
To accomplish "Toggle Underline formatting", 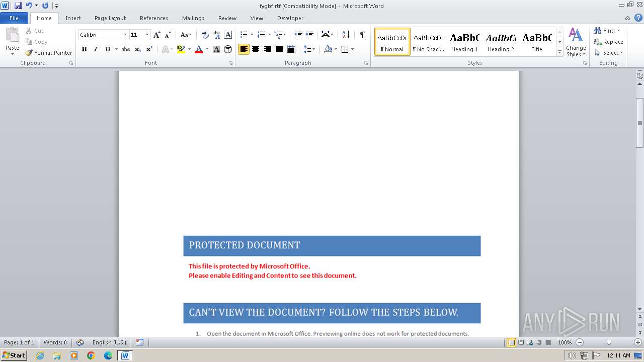I will pos(108,49).
